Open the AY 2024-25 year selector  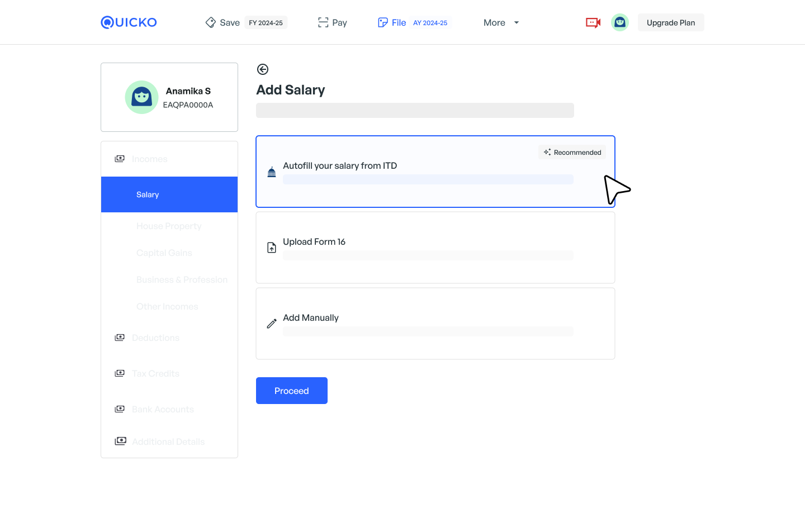click(x=430, y=23)
